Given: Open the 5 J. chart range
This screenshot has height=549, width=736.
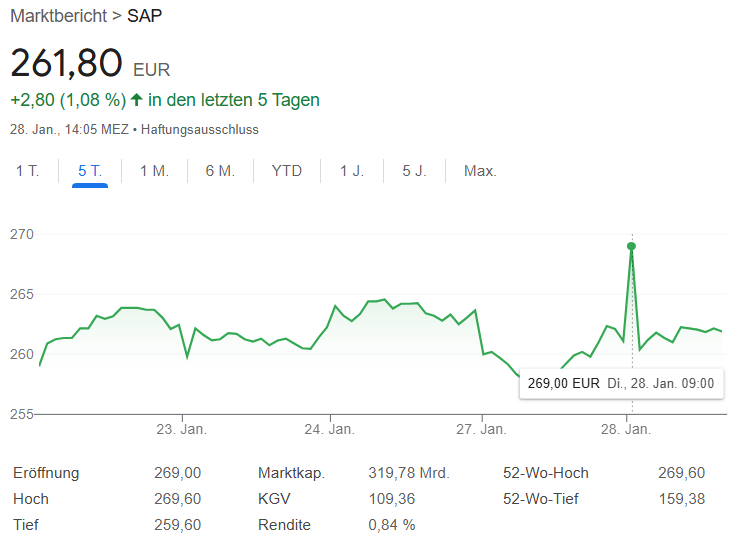Looking at the screenshot, I should [414, 171].
